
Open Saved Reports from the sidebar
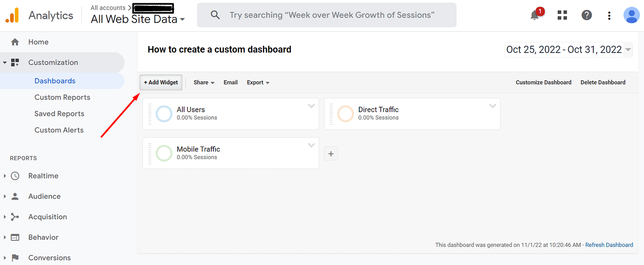pyautogui.click(x=59, y=113)
